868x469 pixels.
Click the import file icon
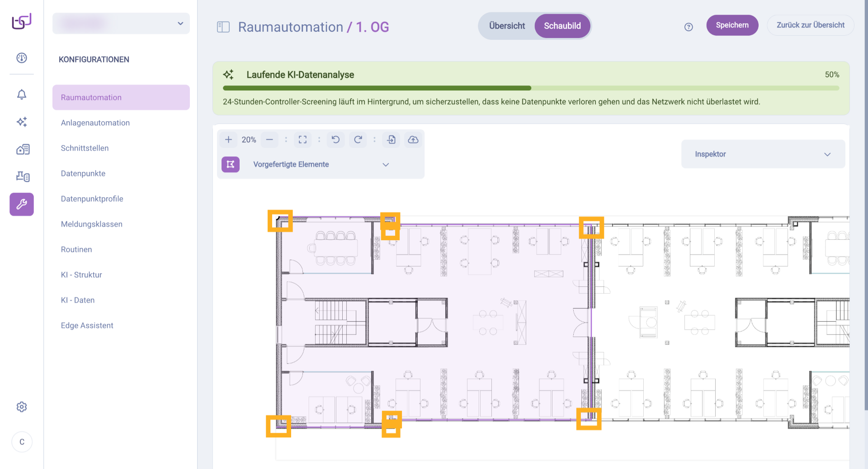click(x=391, y=140)
